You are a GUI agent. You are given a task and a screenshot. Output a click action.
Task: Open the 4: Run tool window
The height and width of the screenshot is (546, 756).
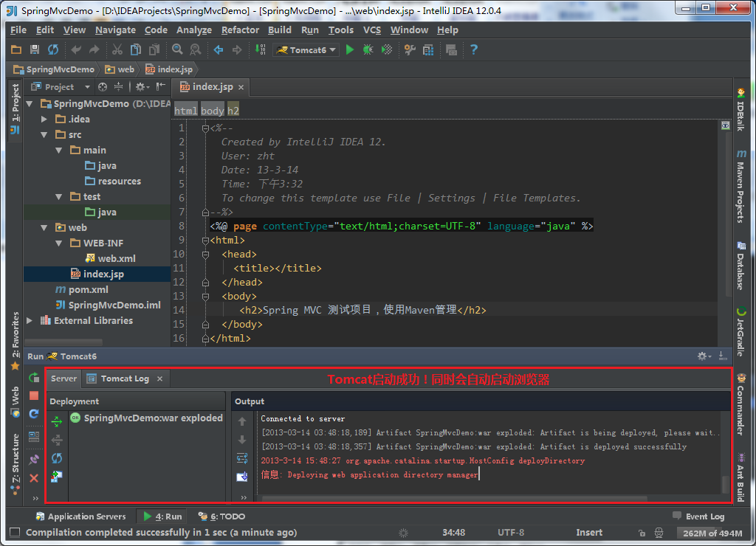(163, 516)
